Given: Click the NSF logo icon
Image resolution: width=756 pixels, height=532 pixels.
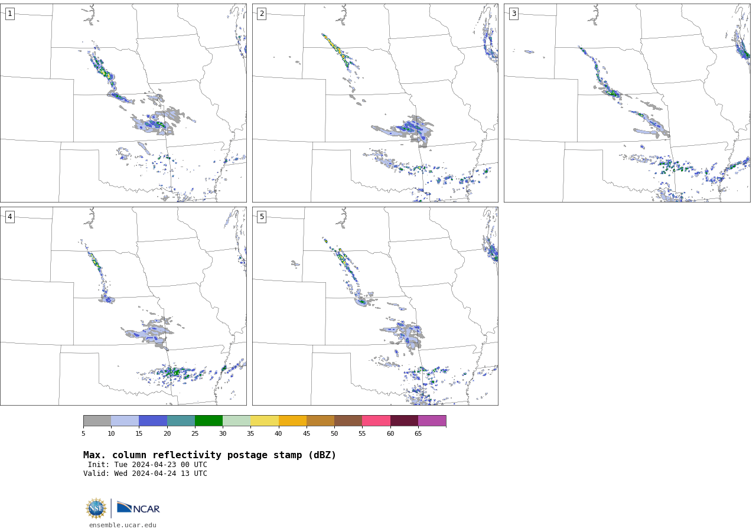Looking at the screenshot, I should 96,508.
